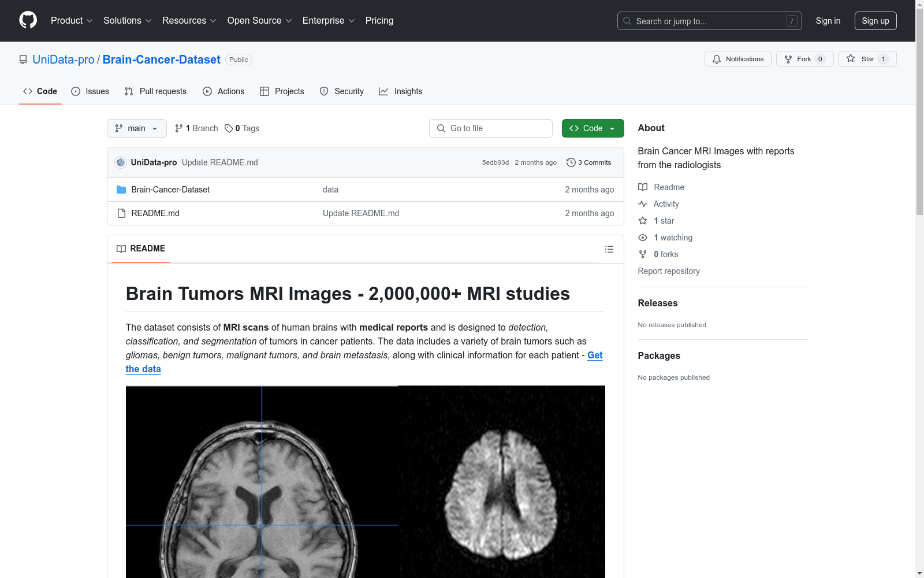
Task: View the 1 star stargazers link
Action: pos(656,221)
